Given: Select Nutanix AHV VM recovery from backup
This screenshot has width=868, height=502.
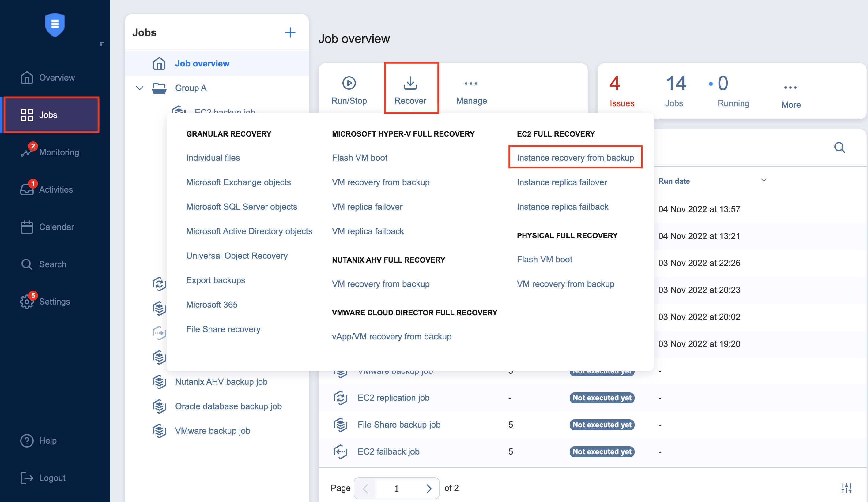Looking at the screenshot, I should click(380, 284).
